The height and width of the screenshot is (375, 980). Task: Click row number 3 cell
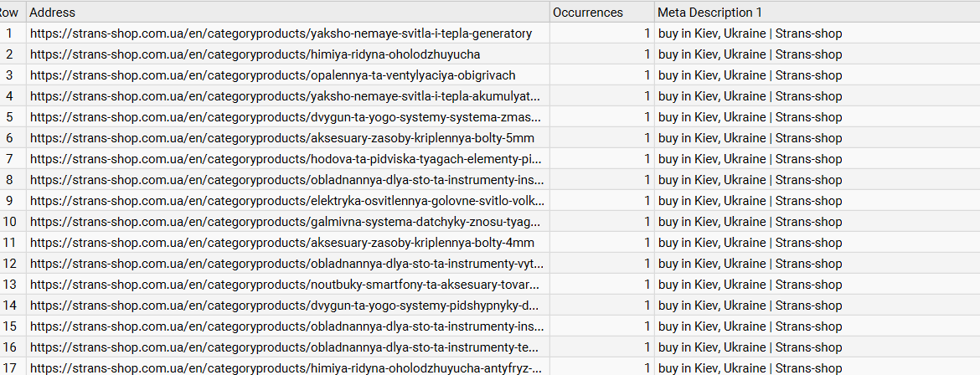pyautogui.click(x=13, y=75)
